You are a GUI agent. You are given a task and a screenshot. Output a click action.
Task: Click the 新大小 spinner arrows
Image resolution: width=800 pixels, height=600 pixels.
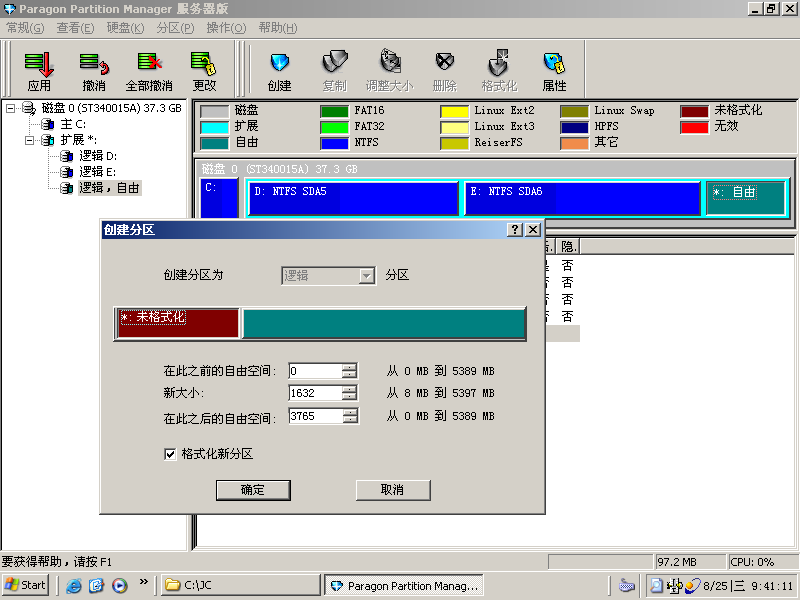pos(349,393)
